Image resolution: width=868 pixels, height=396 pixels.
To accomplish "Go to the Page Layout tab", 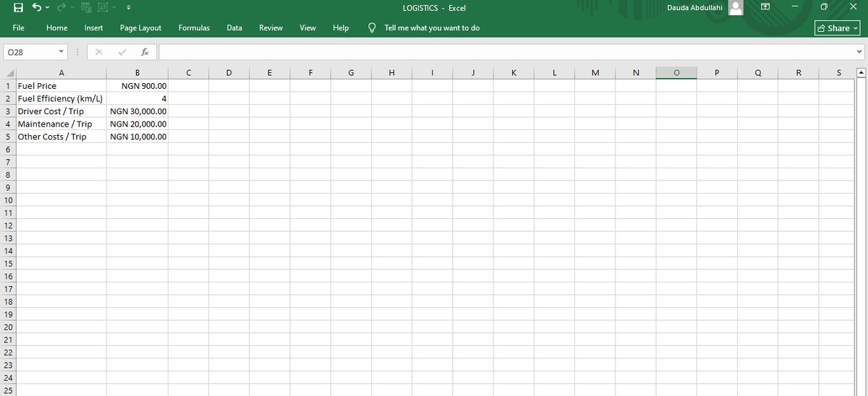I will pos(140,27).
